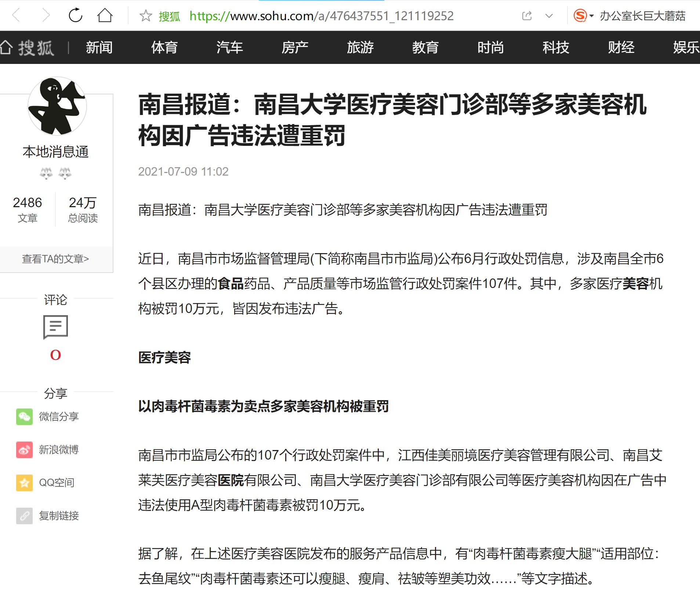Click the publish date 2021-07-09 11:02
Screen dimensions: 700x601
click(x=183, y=172)
